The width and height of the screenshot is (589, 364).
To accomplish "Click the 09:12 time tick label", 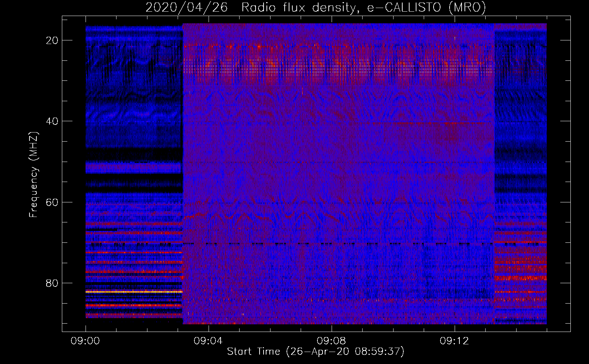I will (x=454, y=341).
